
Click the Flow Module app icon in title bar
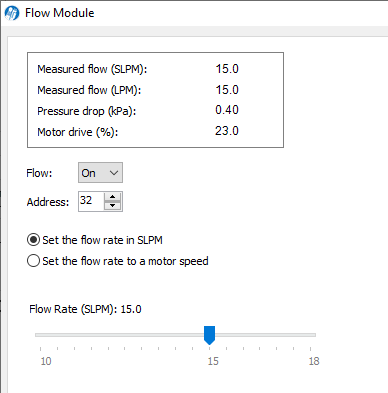12,13
